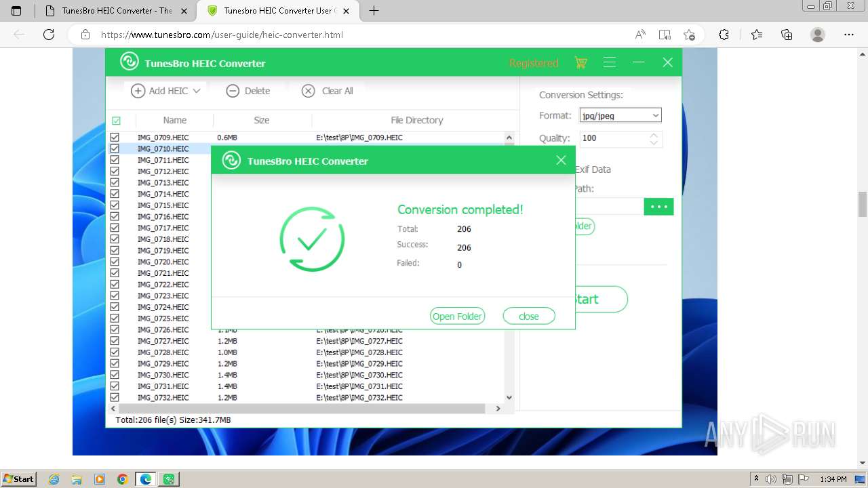Click the green browse dots button for output path
This screenshot has height=488, width=868.
pos(658,207)
